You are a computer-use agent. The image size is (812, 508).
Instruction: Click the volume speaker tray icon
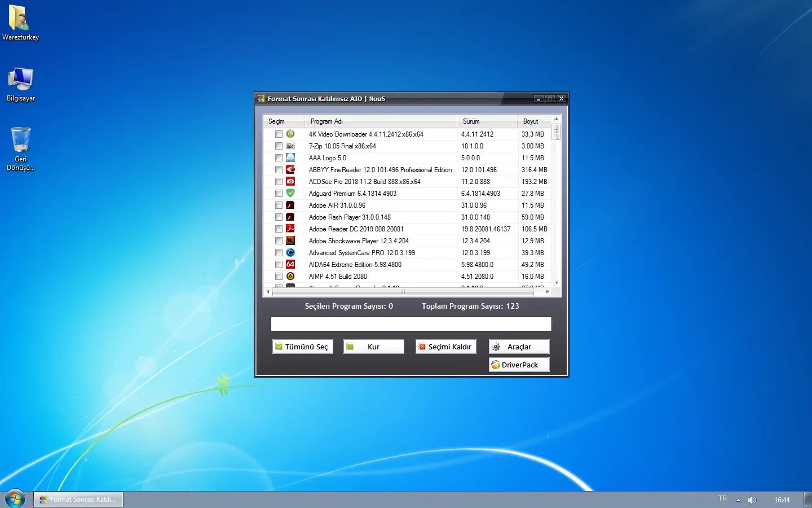(x=752, y=500)
